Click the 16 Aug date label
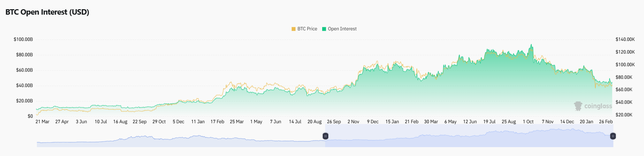 [x=120, y=122]
